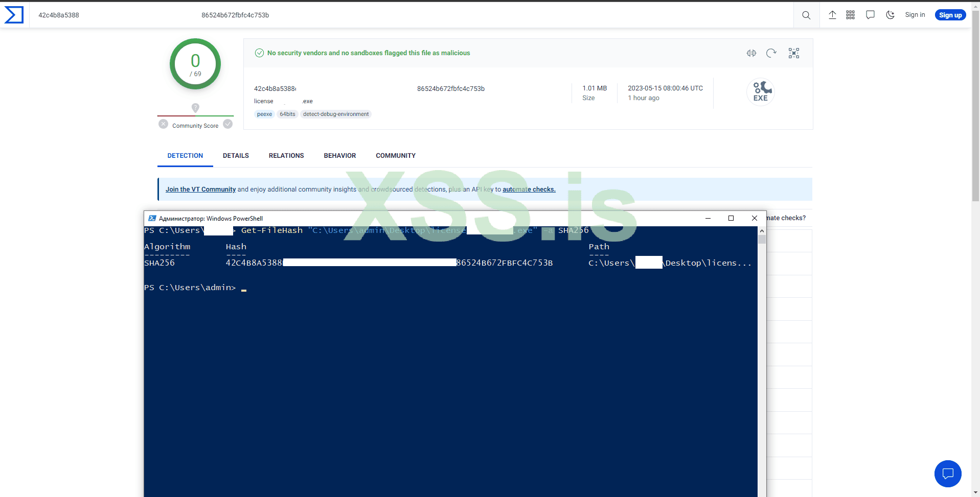This screenshot has width=980, height=497.
Task: Click the 0 / 69 detection score circle
Action: [195, 64]
